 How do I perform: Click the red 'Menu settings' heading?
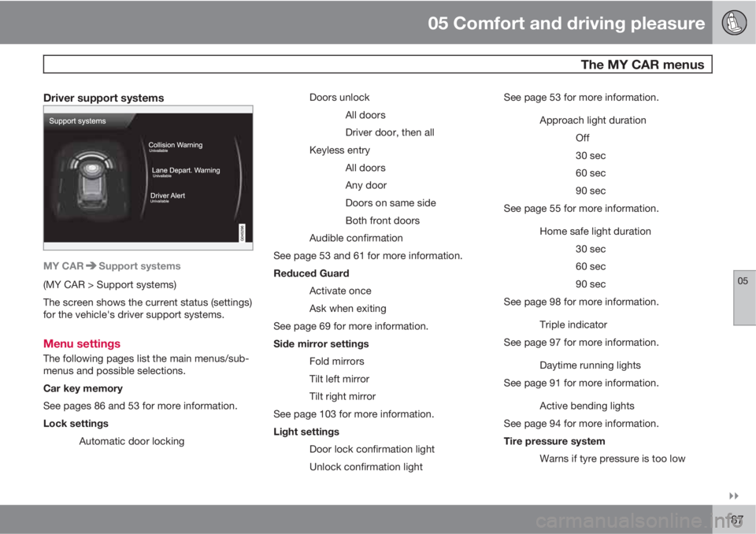[x=82, y=343]
